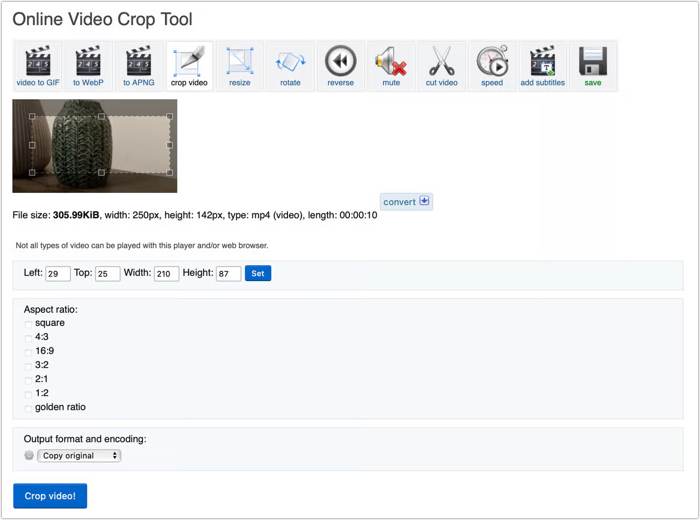
Task: Open the to APNG converter
Action: tap(138, 66)
